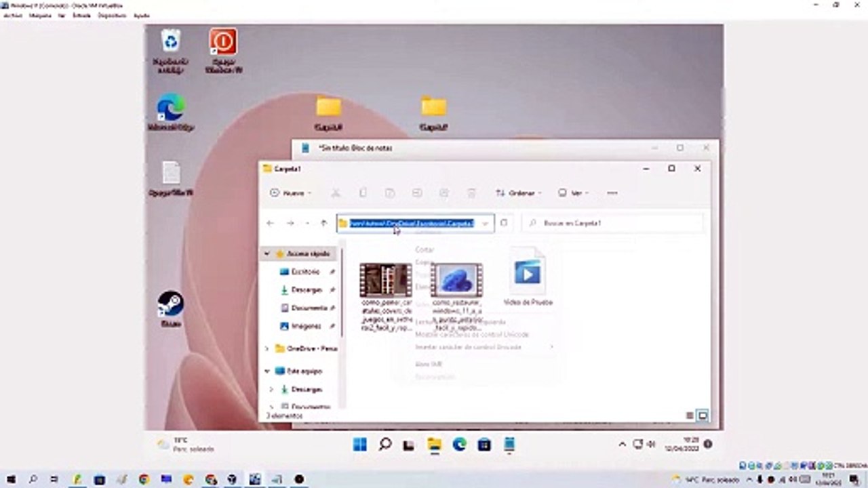This screenshot has width=868, height=488.
Task: Open File Explorer from guest taskbar
Action: [x=434, y=445]
